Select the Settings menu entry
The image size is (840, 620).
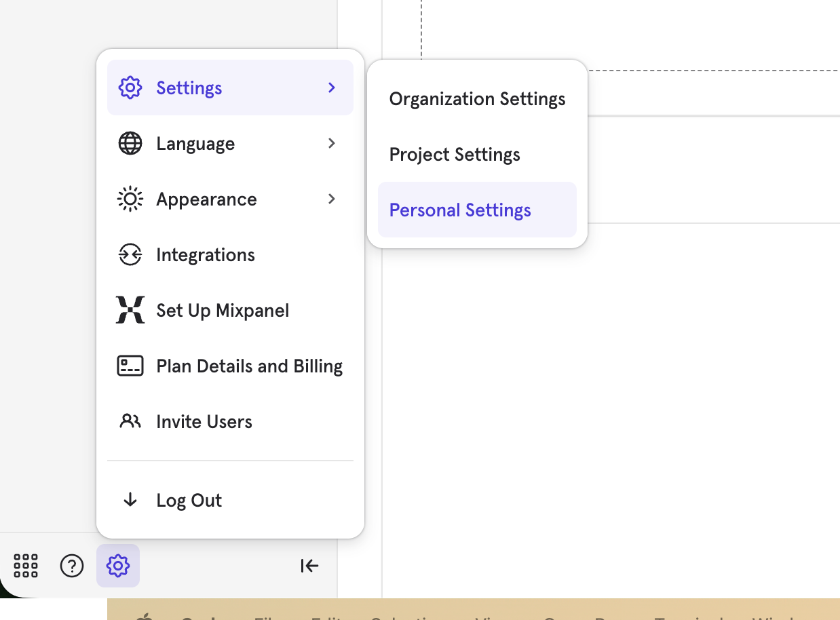pos(230,88)
